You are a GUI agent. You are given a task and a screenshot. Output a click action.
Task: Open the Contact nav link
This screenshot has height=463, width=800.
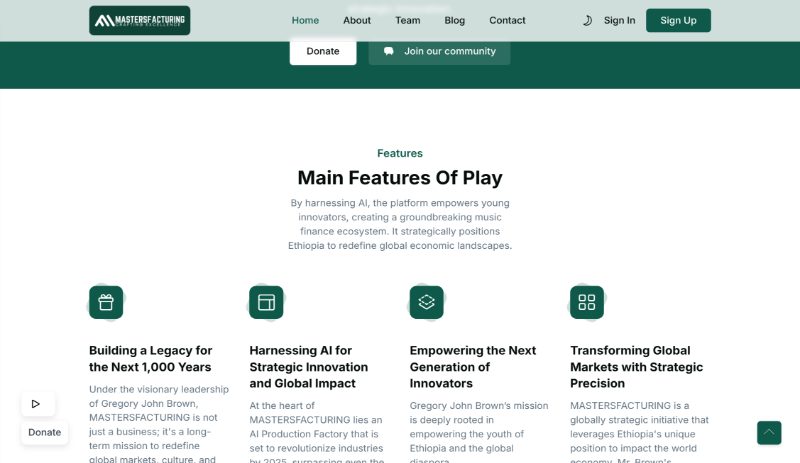tap(507, 20)
